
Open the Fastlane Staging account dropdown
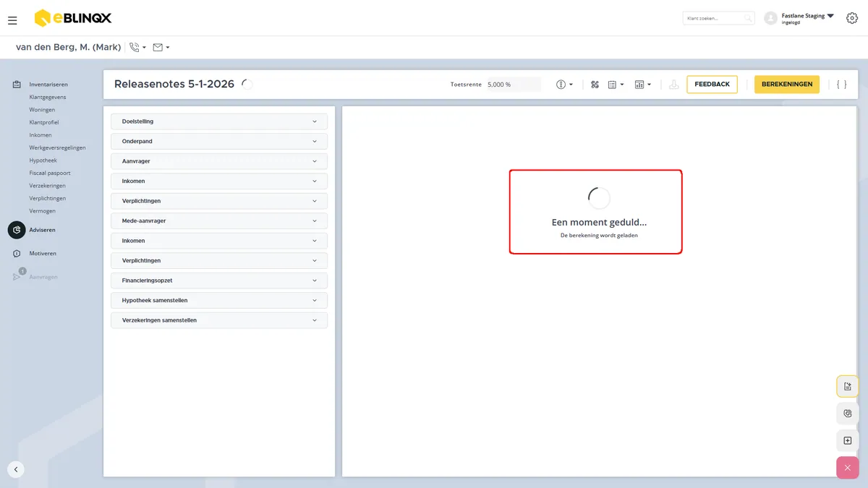click(799, 18)
